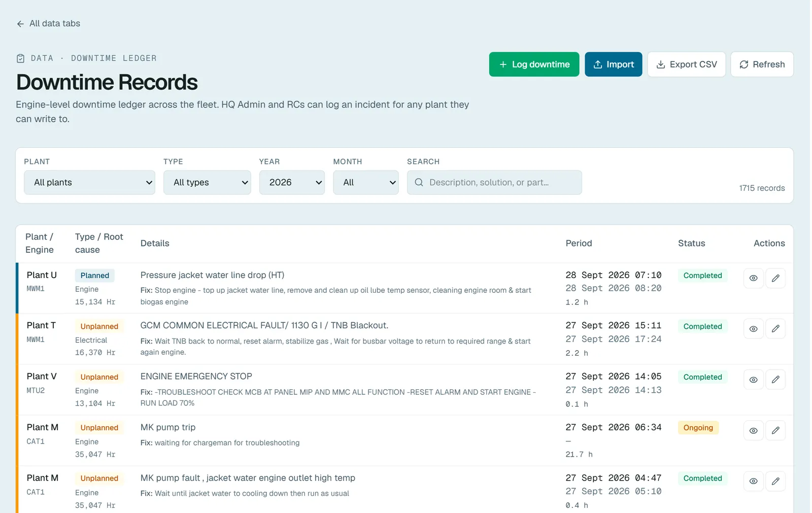View the MK pump fault record
Image resolution: width=812 pixels, height=513 pixels.
753,481
